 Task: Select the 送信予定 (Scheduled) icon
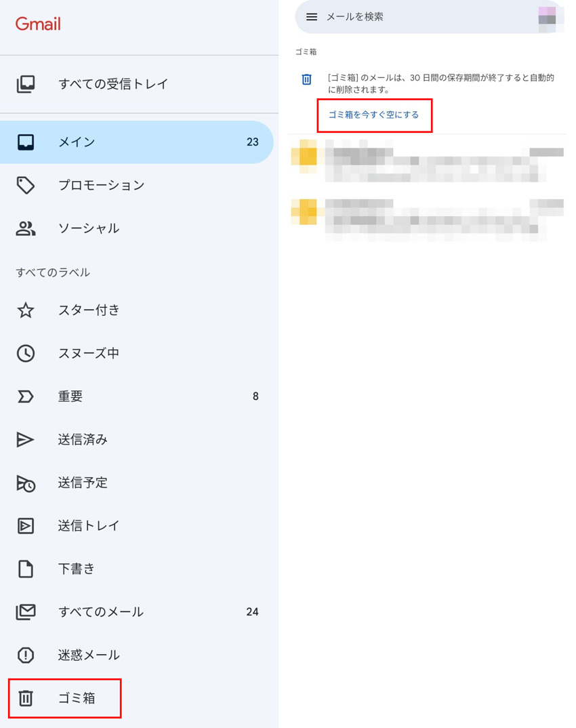pos(26,483)
